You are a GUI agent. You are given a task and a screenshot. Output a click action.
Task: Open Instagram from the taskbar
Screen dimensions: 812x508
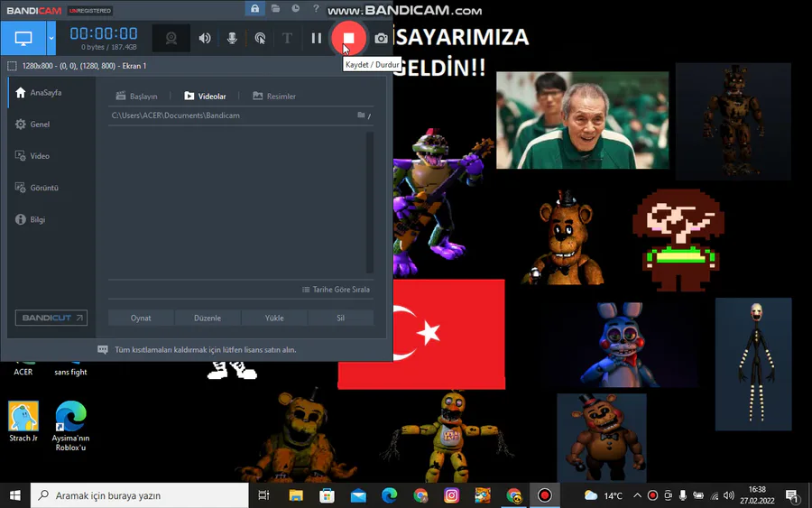451,495
